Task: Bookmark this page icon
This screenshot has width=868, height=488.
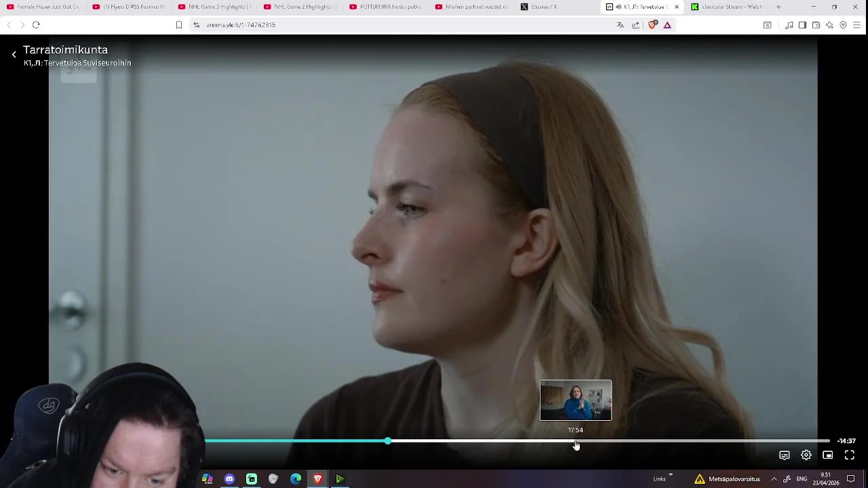Action: 179,25
